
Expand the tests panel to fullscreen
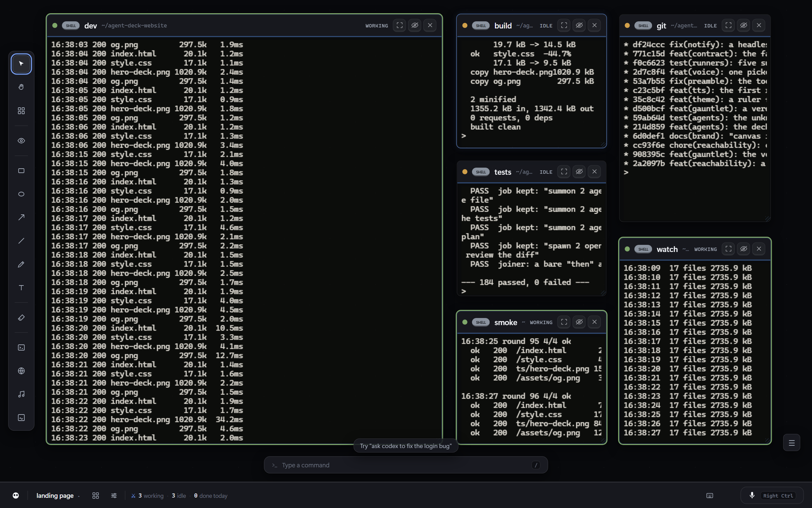coord(564,172)
